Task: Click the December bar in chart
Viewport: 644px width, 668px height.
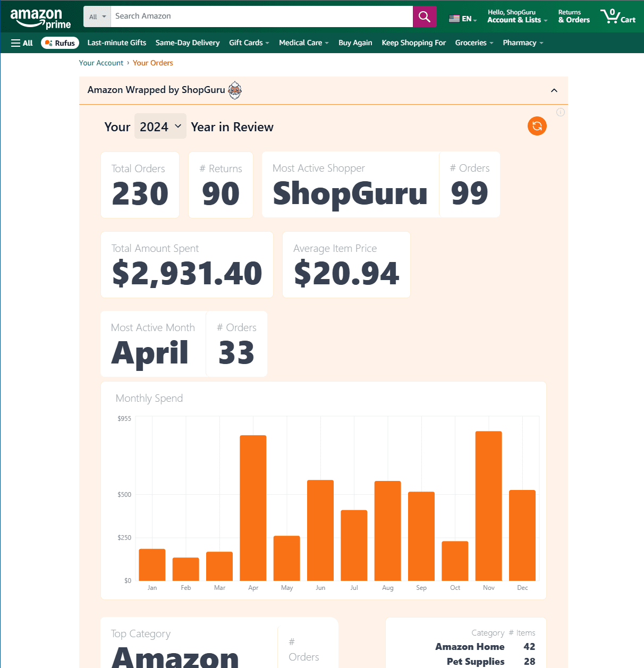Action: pyautogui.click(x=522, y=535)
